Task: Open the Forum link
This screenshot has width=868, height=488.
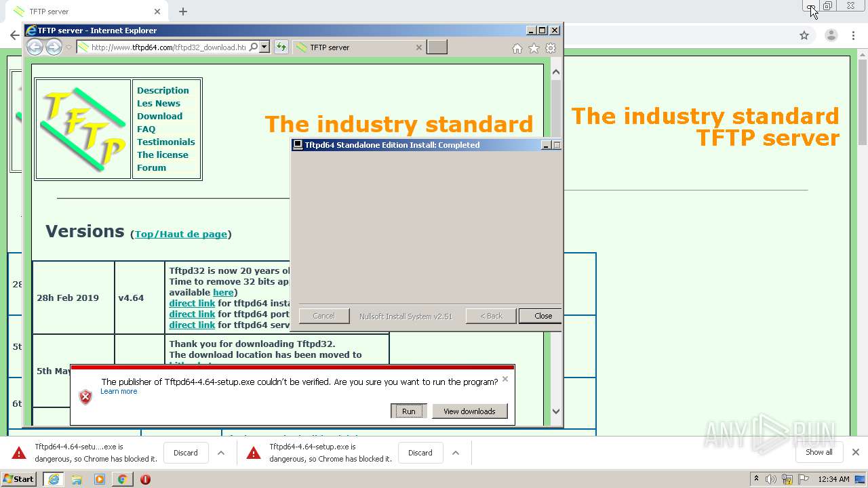Action: tap(151, 167)
